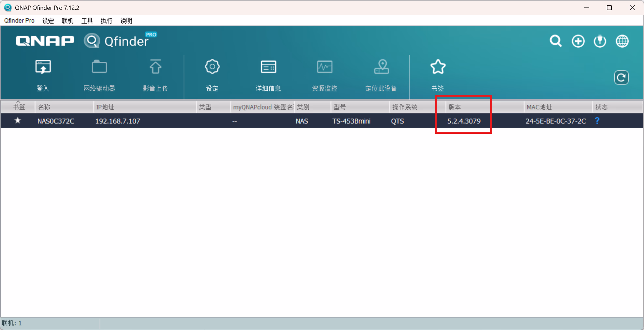Sort by the 书签 column header
Screen dimensions: 644x330
(x=18, y=107)
